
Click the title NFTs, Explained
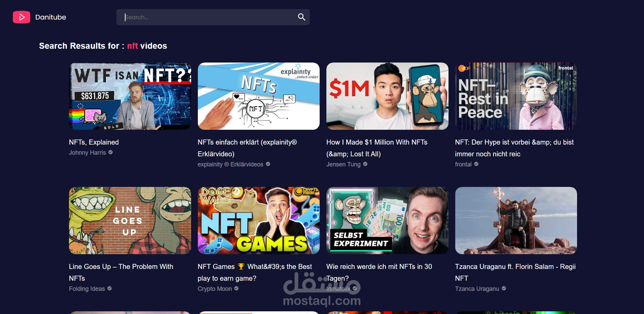94,142
